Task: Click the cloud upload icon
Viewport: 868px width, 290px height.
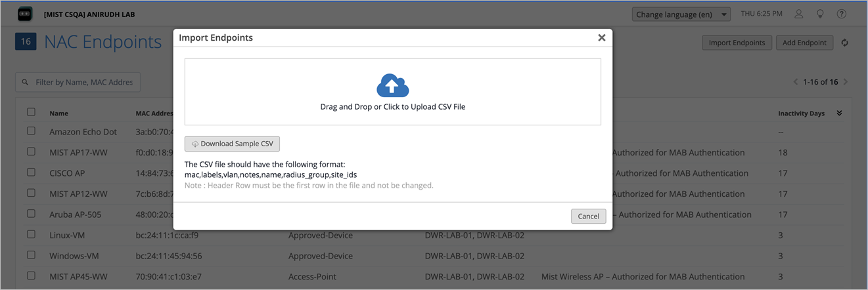Action: [x=393, y=85]
